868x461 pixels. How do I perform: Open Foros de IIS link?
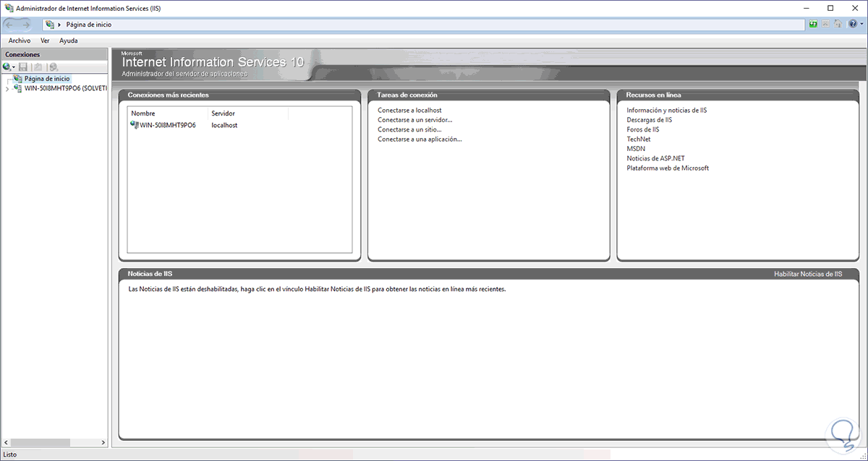click(643, 129)
